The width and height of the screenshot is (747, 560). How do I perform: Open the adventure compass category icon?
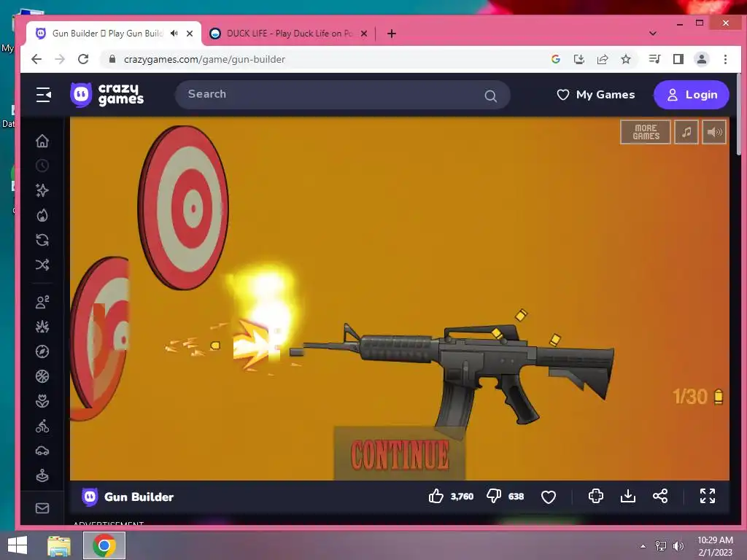(x=42, y=351)
